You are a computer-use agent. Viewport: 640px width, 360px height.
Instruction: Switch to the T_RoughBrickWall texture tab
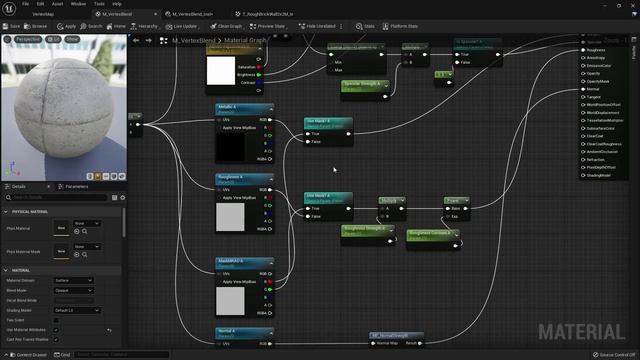(x=264, y=14)
